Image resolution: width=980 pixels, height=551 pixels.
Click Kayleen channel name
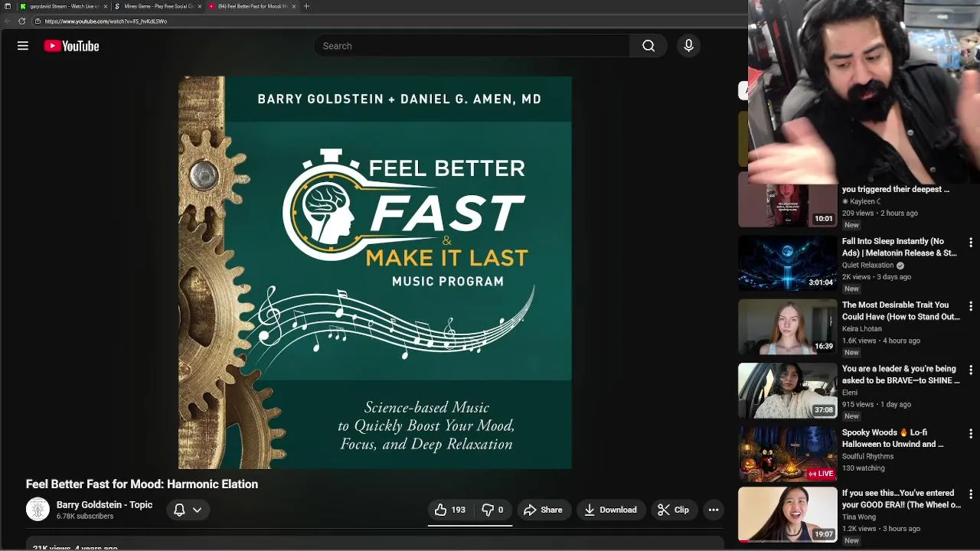point(862,201)
